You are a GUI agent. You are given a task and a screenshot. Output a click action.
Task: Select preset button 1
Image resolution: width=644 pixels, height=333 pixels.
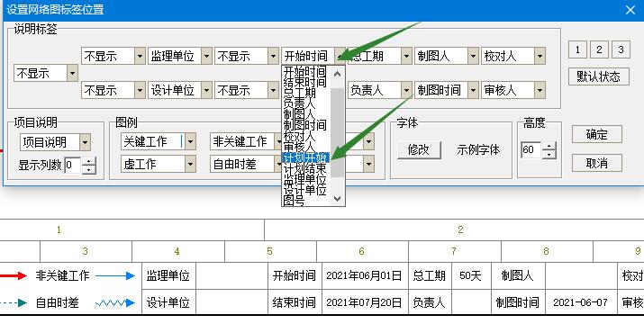(x=577, y=49)
